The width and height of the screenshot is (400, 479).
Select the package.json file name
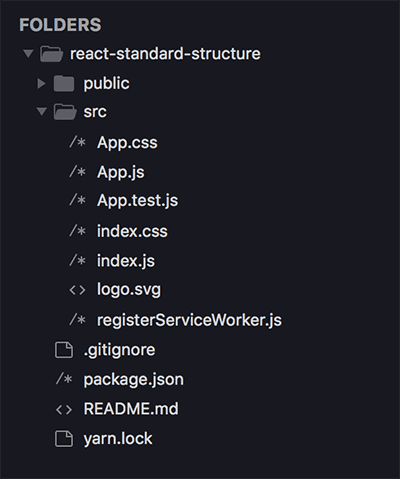(133, 380)
